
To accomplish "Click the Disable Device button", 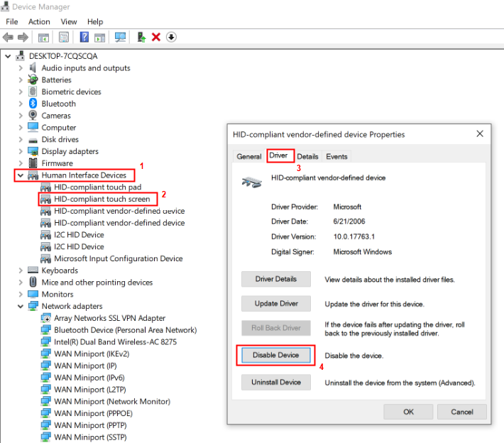I will 275,355.
